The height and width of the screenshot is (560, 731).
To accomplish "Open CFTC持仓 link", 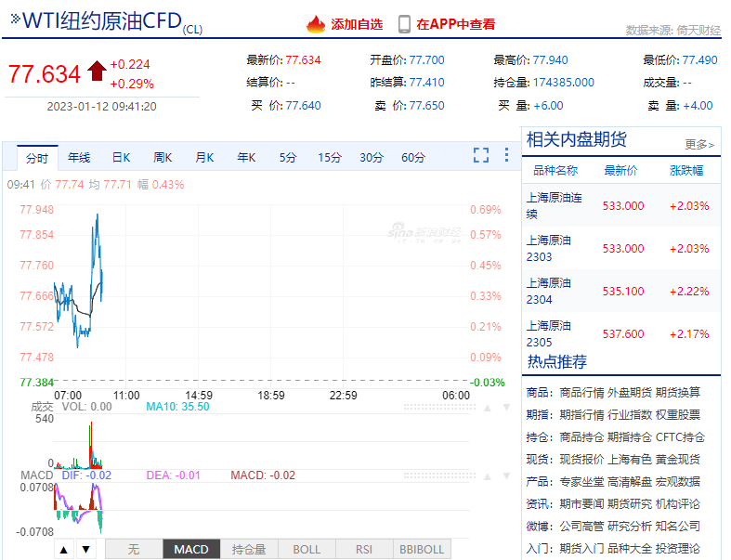I will 680,437.
